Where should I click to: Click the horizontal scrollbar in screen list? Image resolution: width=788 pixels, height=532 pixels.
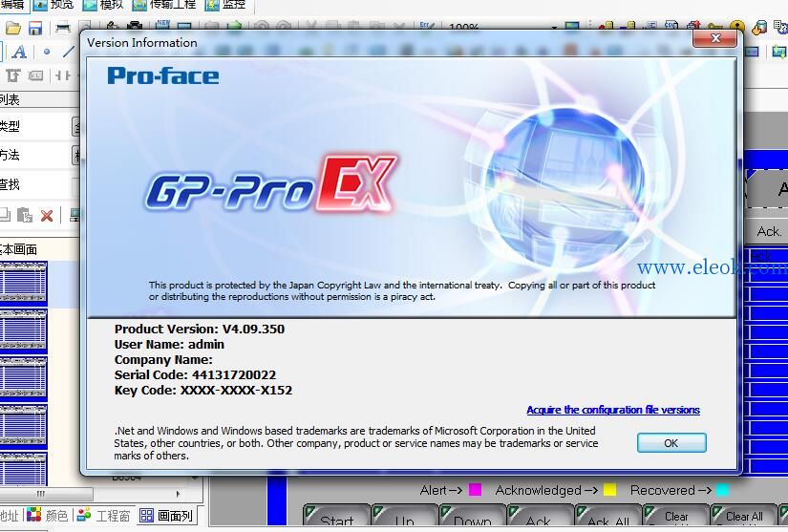tap(46, 494)
